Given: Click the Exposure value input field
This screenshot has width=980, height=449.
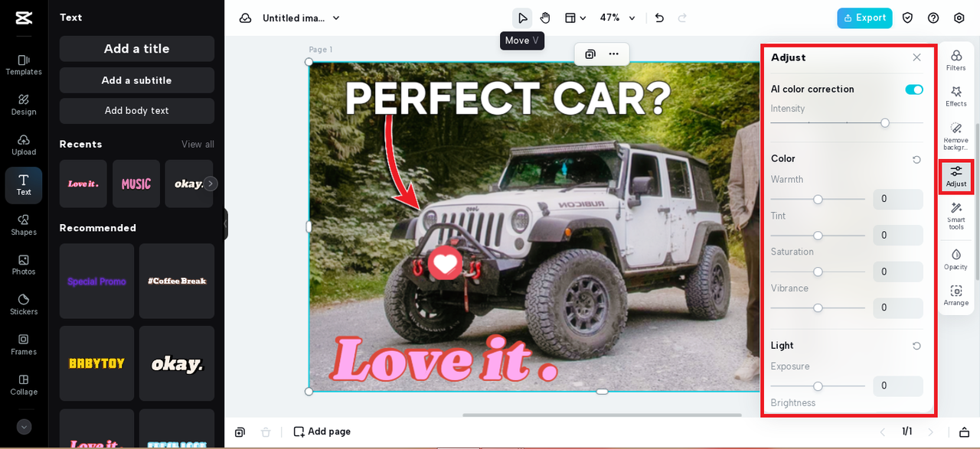Looking at the screenshot, I should (x=898, y=386).
